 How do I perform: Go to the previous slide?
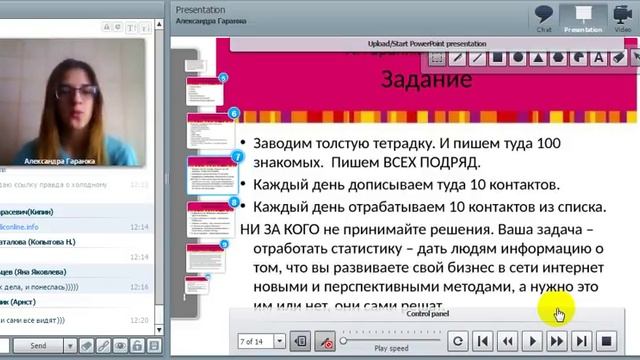pyautogui.click(x=507, y=341)
